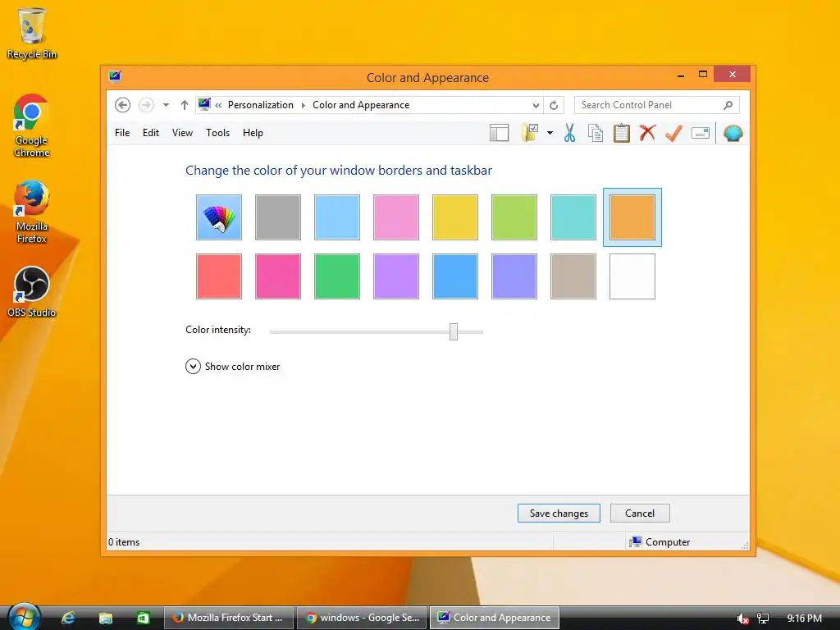Switch to Mozilla Firefox Start taskbar window

point(229,618)
